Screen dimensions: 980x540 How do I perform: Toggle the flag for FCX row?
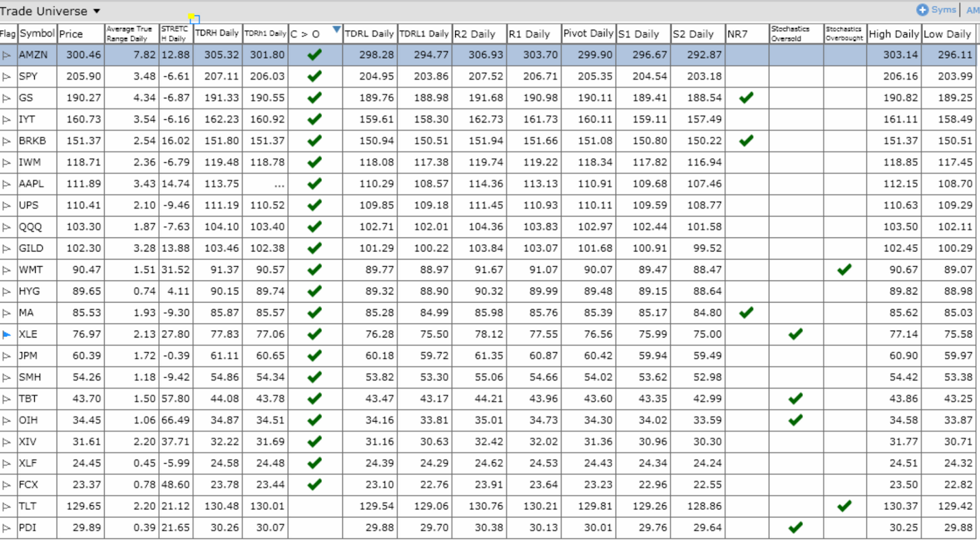(x=7, y=485)
